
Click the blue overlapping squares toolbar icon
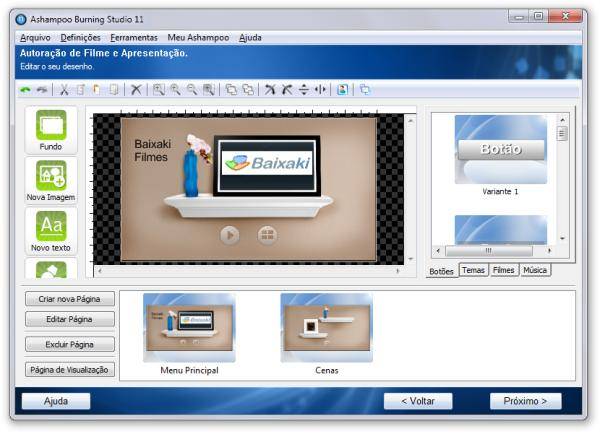[365, 90]
